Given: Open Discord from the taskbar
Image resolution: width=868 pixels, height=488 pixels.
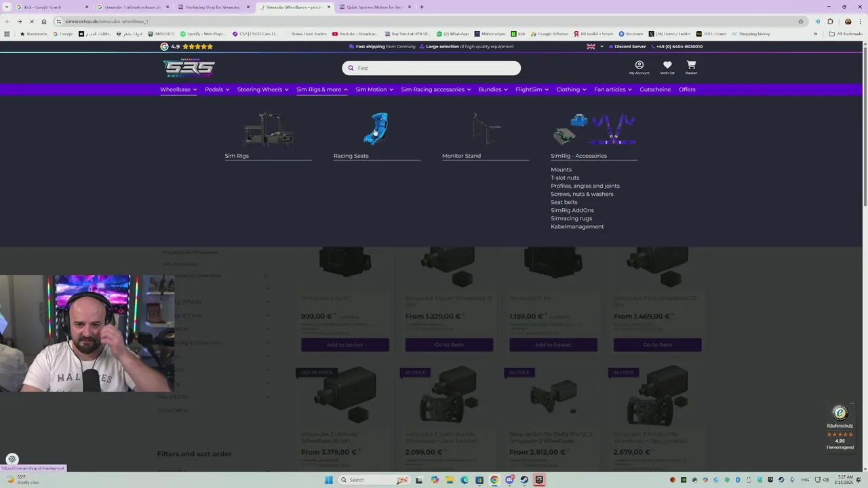Looking at the screenshot, I should [509, 480].
